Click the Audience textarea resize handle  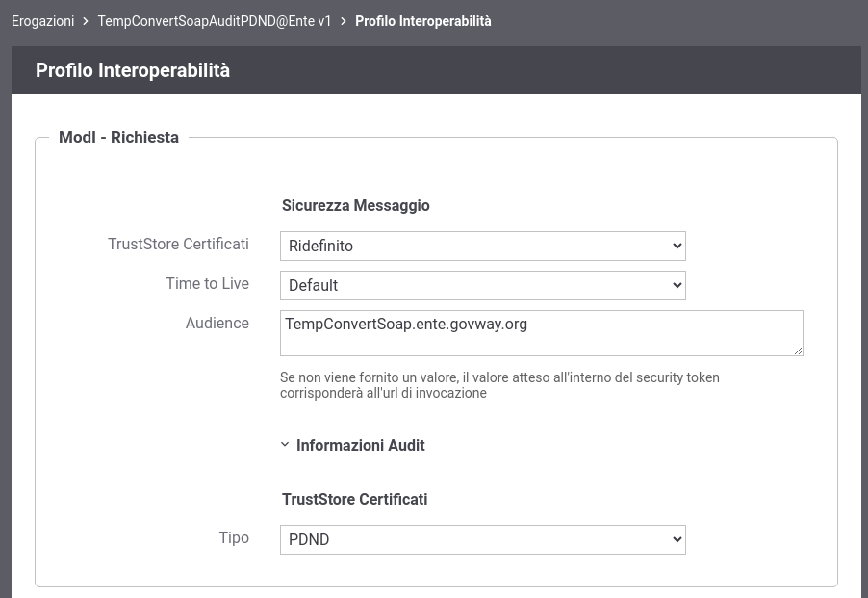pos(798,351)
